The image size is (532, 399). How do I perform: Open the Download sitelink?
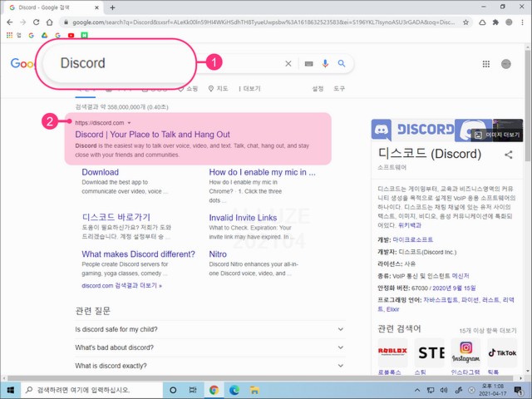click(100, 172)
